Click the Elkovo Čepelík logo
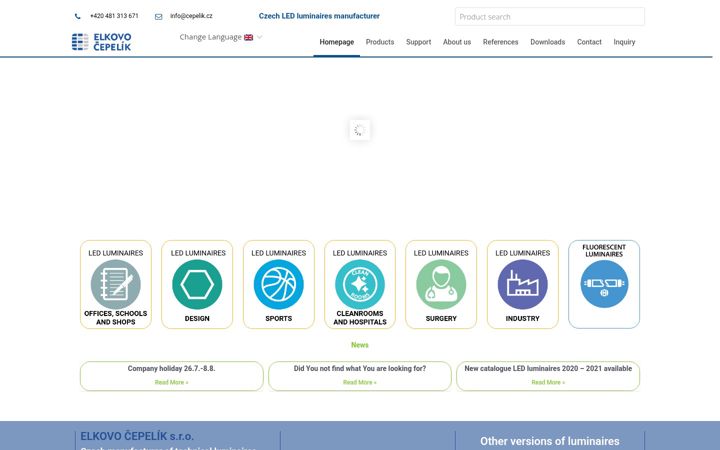This screenshot has width=720, height=450. [x=101, y=42]
